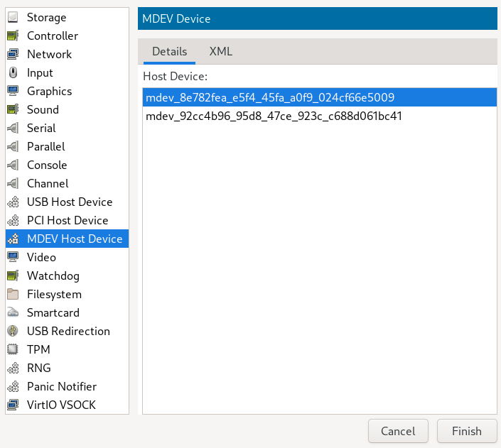Select the Storage disk icon
The image size is (501, 448).
tap(13, 17)
